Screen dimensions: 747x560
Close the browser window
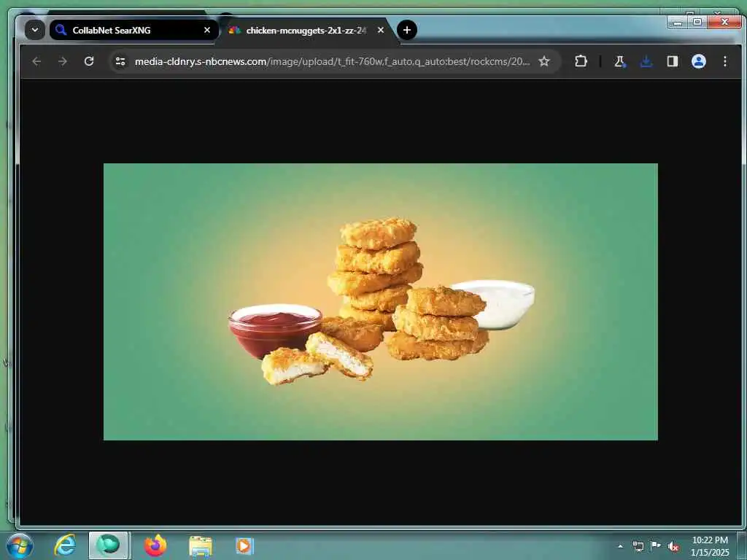(x=724, y=22)
